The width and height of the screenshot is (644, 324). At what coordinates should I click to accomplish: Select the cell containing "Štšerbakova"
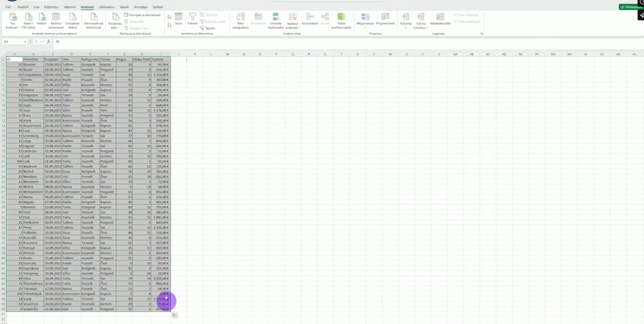pyautogui.click(x=33, y=284)
